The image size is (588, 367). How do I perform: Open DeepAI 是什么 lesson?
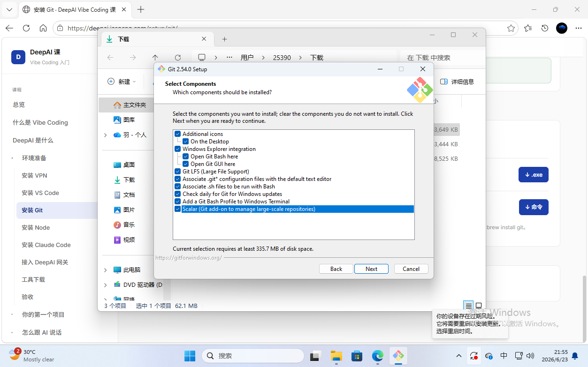point(33,141)
